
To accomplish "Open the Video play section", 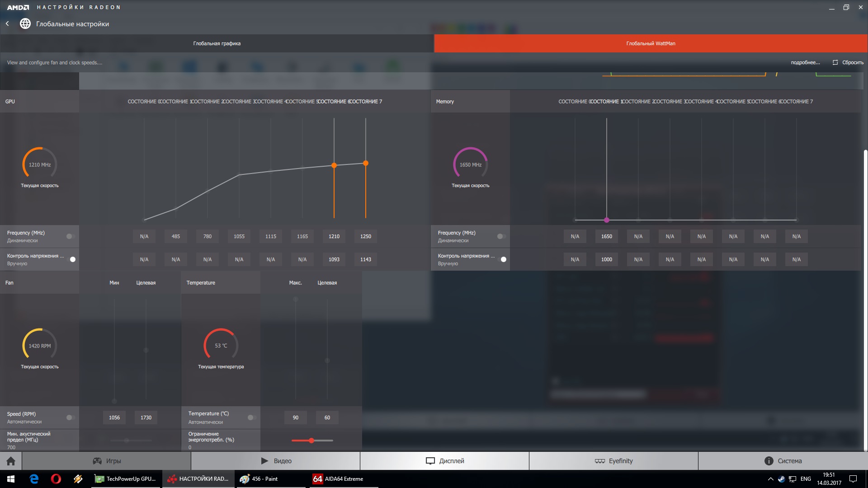I will click(x=276, y=461).
